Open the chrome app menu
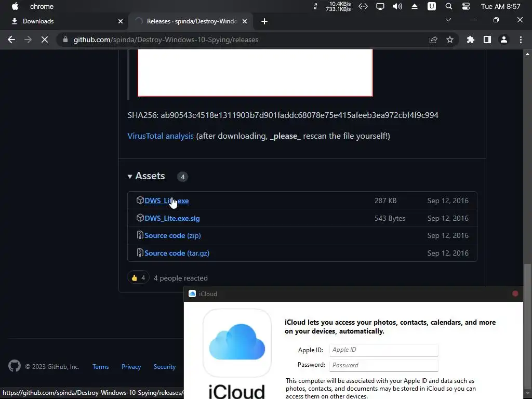 tap(42, 6)
